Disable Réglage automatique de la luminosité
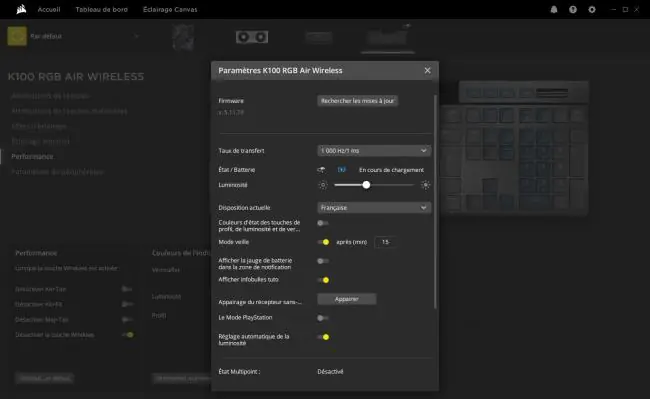This screenshot has width=650, height=399. click(323, 337)
